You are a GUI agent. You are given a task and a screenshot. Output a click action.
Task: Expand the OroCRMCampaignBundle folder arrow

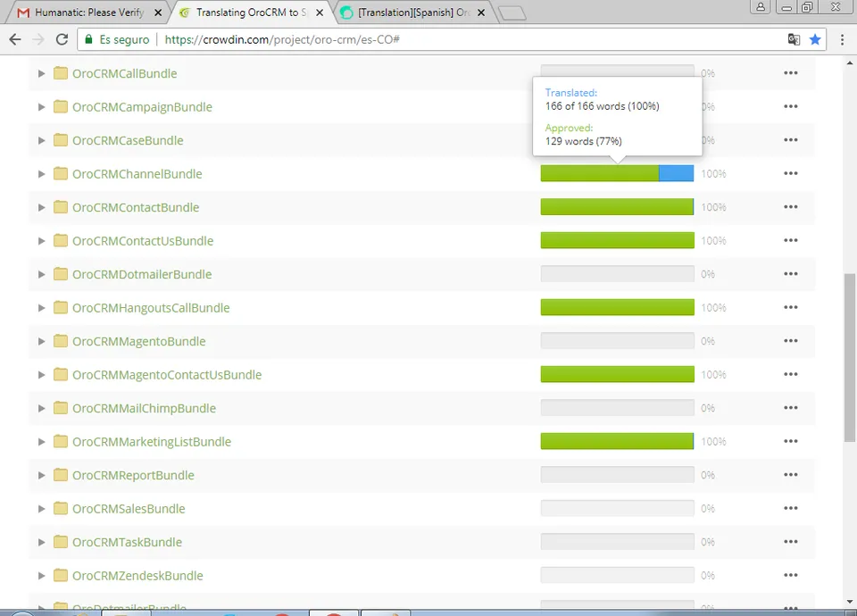click(41, 107)
